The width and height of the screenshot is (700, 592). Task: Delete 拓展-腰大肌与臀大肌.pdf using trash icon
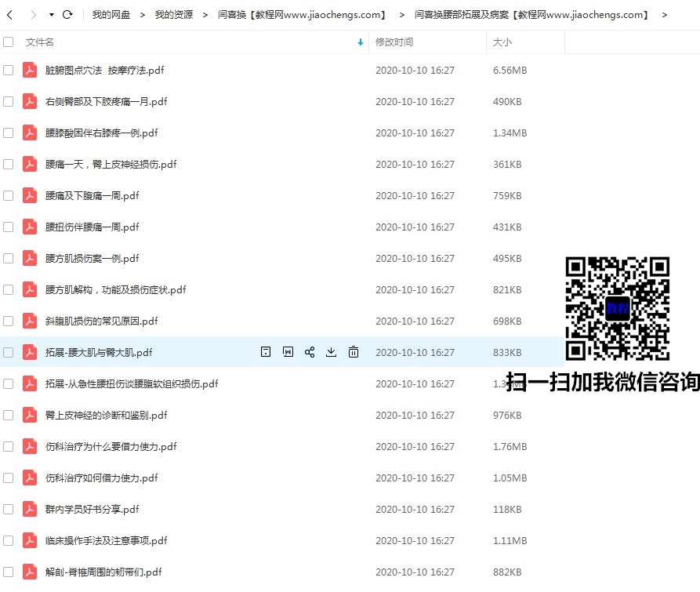[353, 352]
